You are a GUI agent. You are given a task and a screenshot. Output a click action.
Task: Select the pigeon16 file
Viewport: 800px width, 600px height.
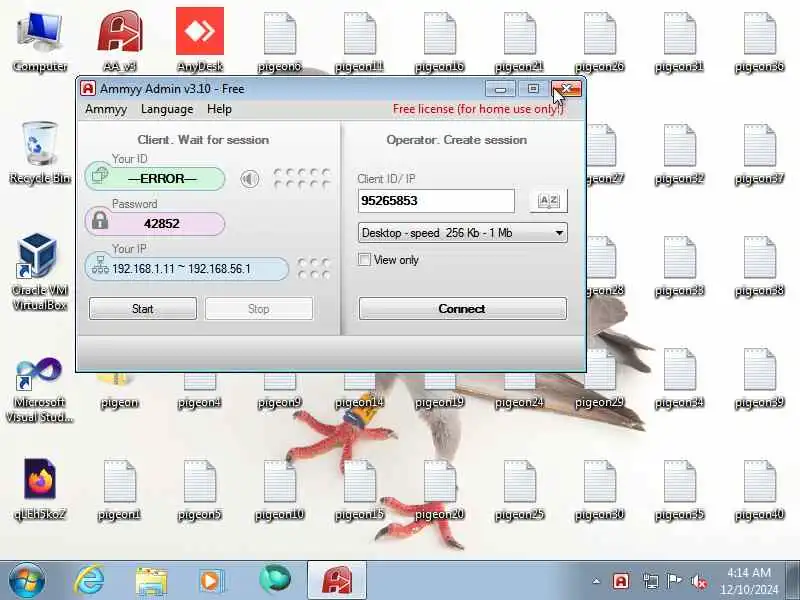point(440,43)
